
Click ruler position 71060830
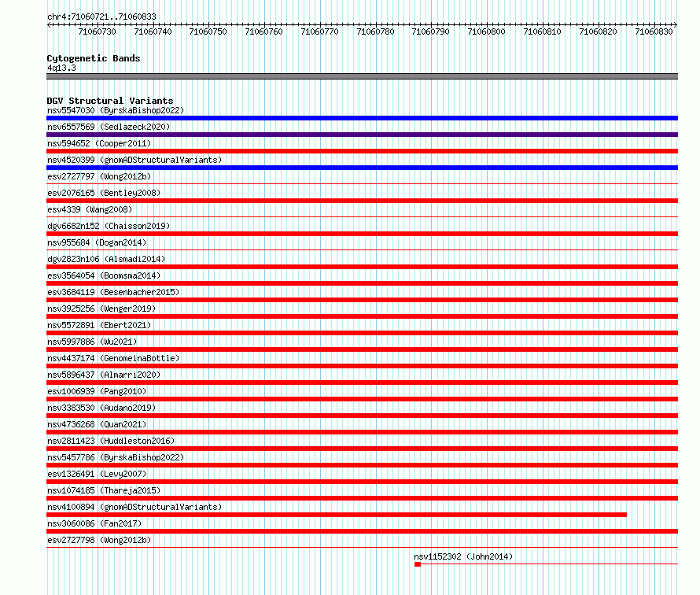click(x=654, y=31)
